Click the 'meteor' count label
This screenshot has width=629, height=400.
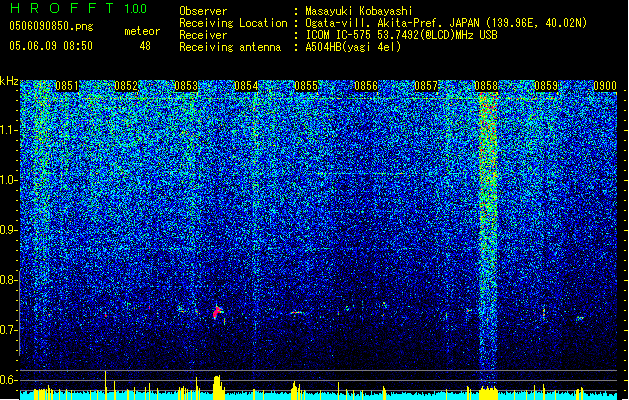click(142, 31)
